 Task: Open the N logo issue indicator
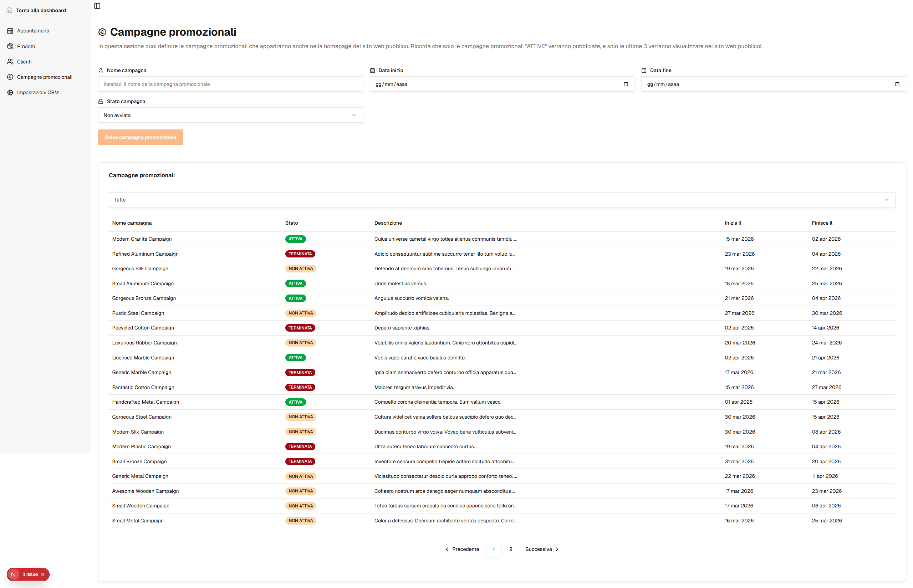pyautogui.click(x=13, y=574)
